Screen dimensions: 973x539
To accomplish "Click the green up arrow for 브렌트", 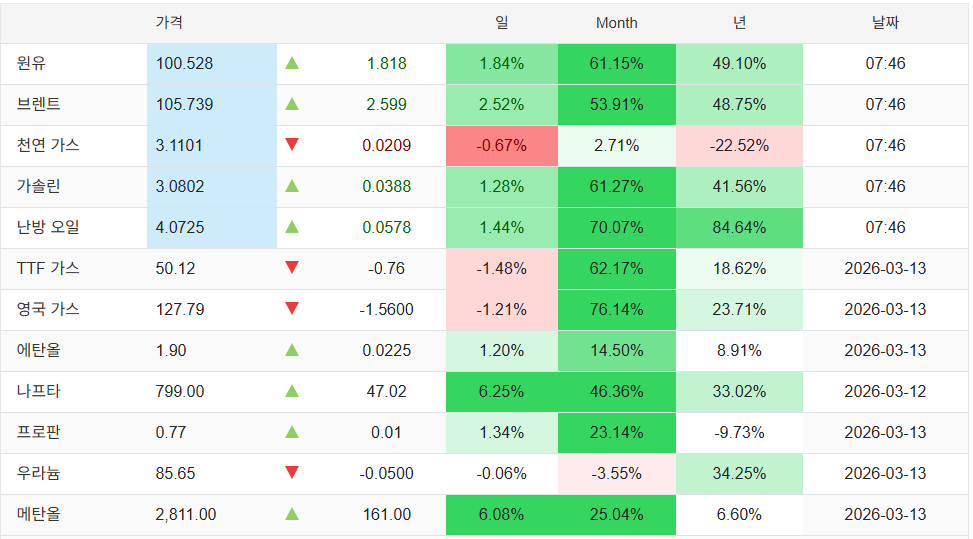I will (x=292, y=104).
